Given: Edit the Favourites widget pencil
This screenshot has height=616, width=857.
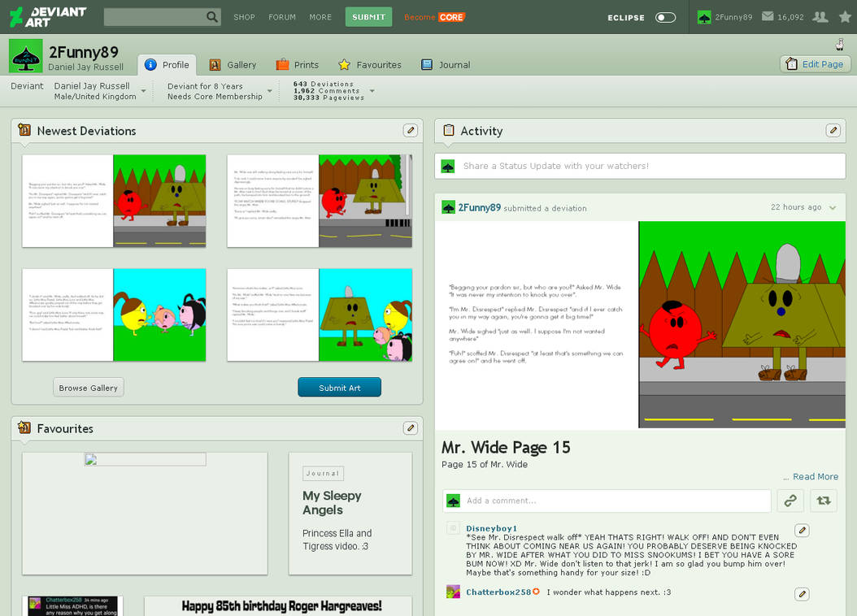Looking at the screenshot, I should [x=411, y=427].
